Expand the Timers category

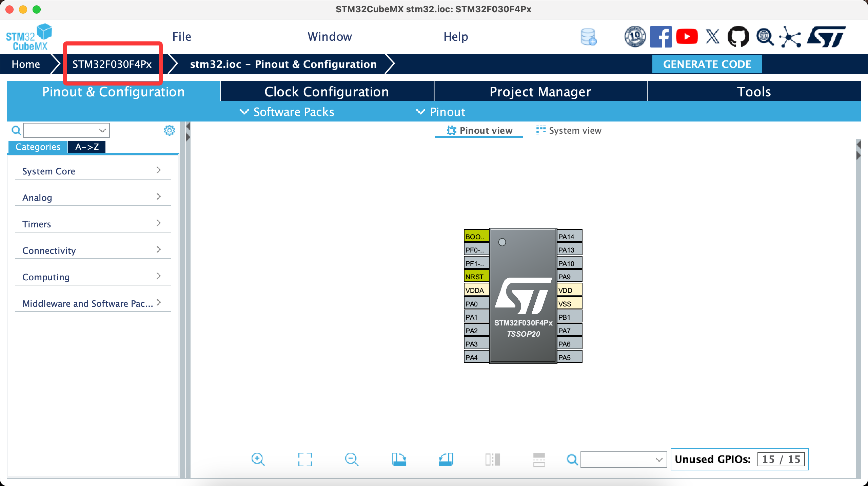[93, 224]
